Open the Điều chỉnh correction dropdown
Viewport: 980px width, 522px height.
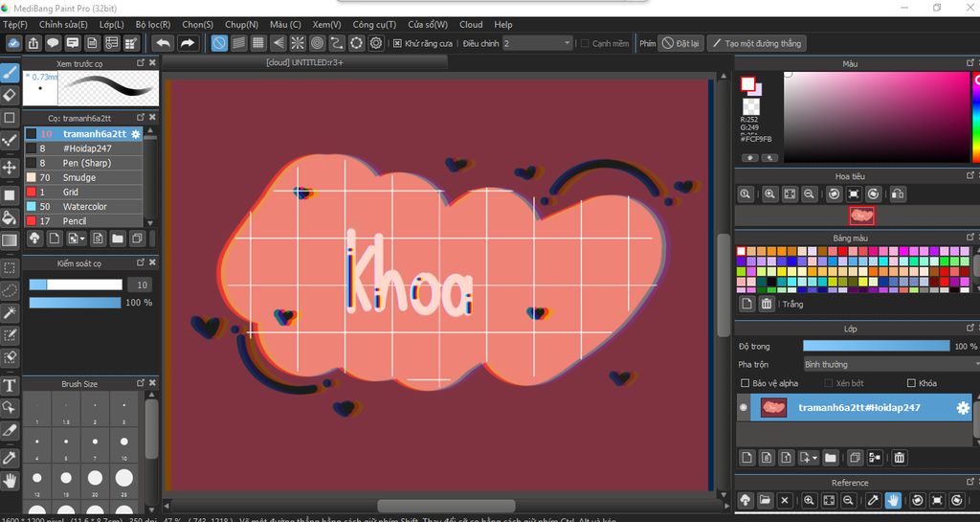(538, 43)
